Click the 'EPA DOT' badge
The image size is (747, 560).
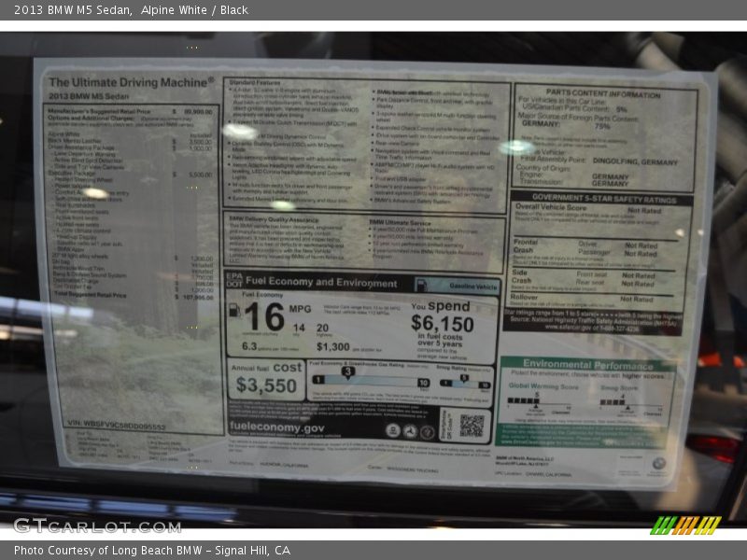click(x=234, y=279)
